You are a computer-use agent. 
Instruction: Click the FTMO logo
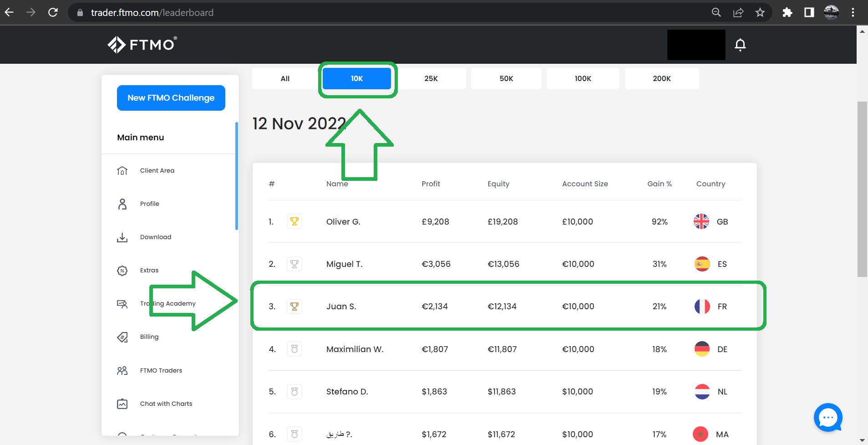[142, 45]
